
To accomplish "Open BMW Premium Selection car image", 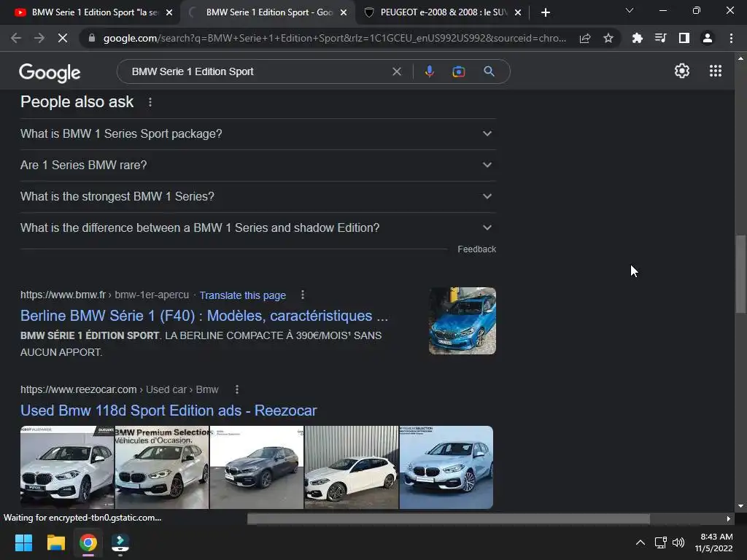I will (x=162, y=467).
